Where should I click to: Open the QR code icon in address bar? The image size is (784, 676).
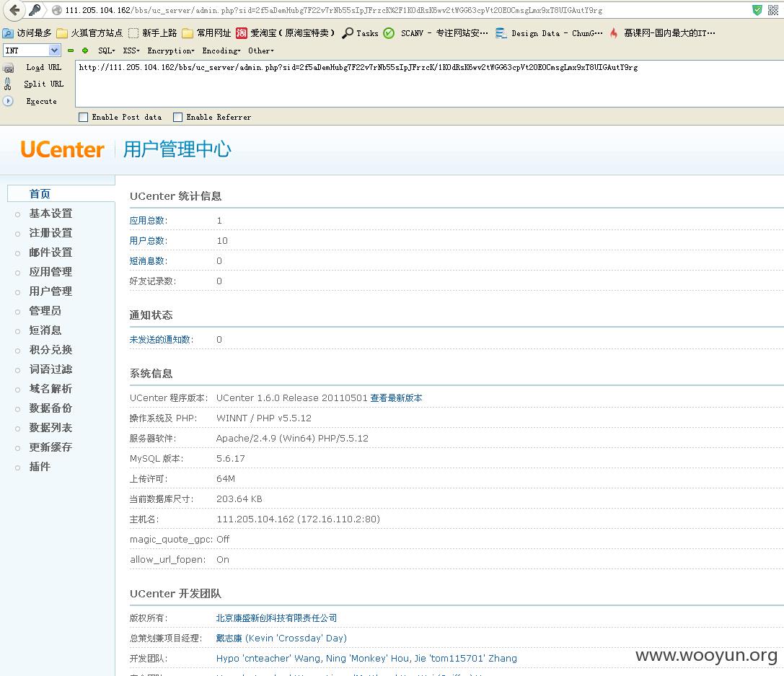coord(773,10)
